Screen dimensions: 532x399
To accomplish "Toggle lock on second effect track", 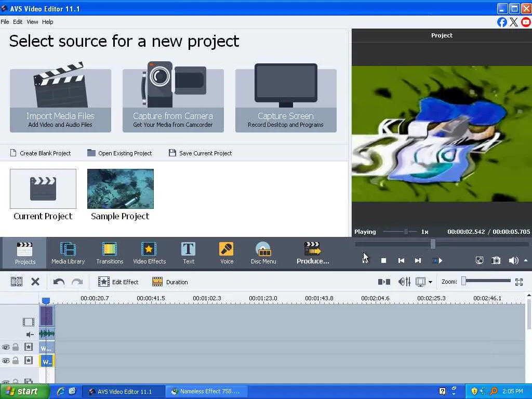I will point(16,361).
